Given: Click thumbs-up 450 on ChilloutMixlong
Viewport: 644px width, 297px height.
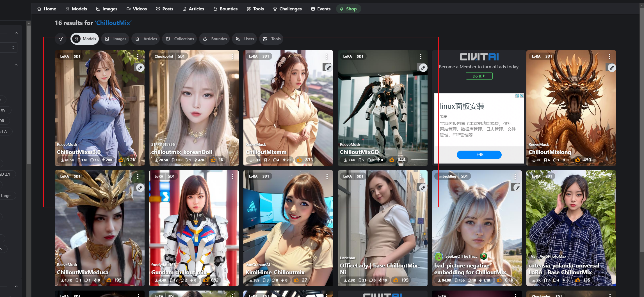Looking at the screenshot, I should click(x=583, y=160).
